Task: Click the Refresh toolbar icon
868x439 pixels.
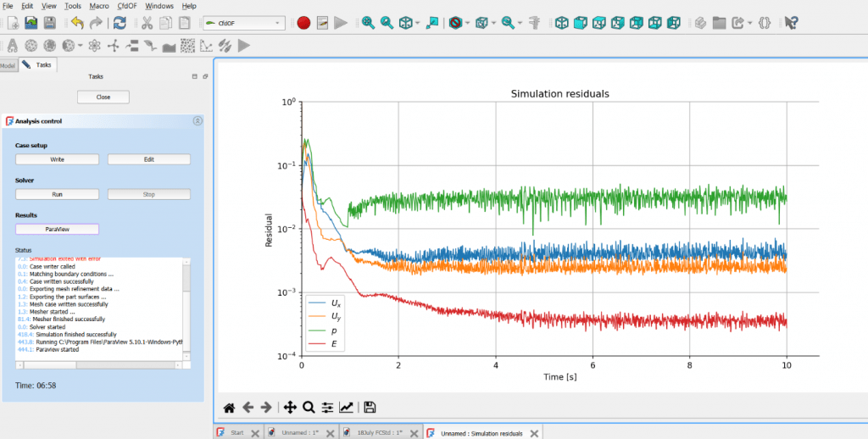Action: tap(120, 23)
